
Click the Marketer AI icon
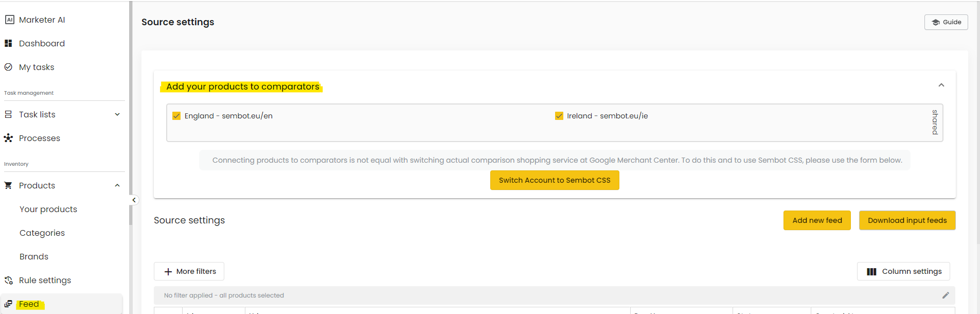click(9, 20)
